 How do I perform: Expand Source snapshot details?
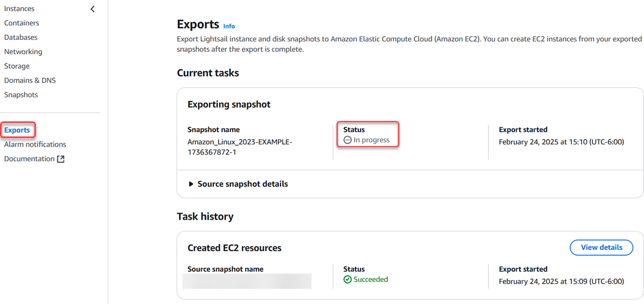pos(238,184)
